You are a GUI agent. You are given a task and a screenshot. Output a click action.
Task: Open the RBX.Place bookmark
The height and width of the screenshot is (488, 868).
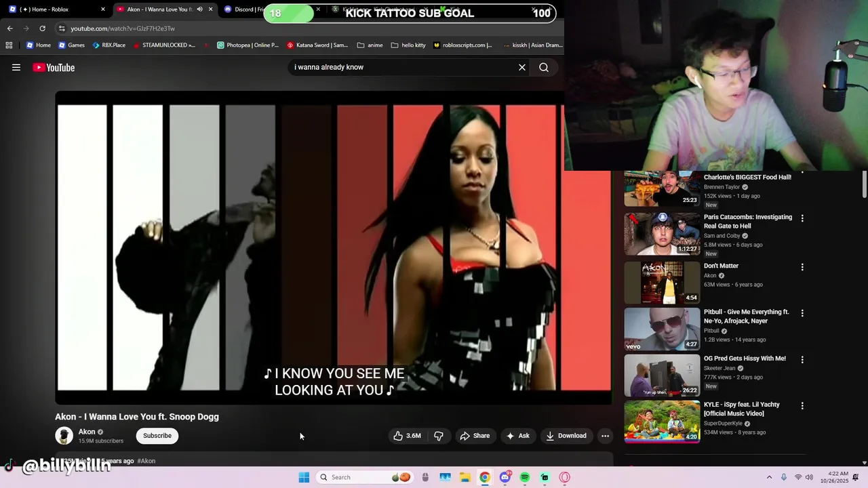tap(108, 45)
